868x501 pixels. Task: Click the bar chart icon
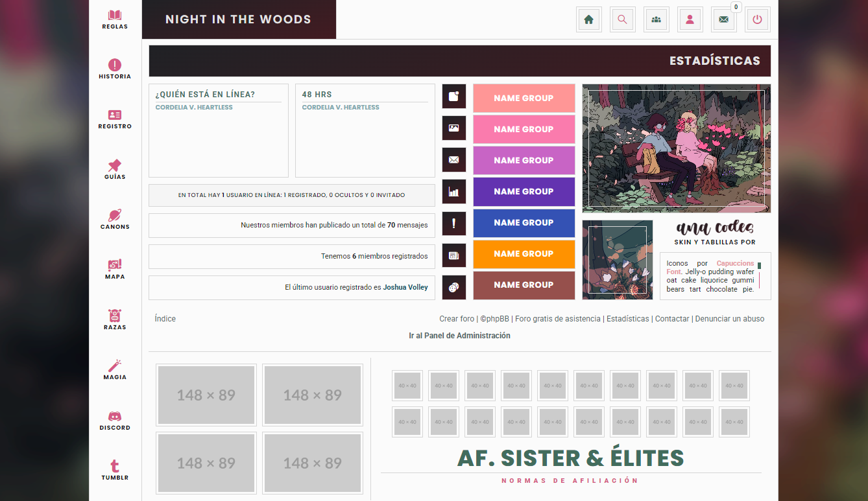point(454,192)
